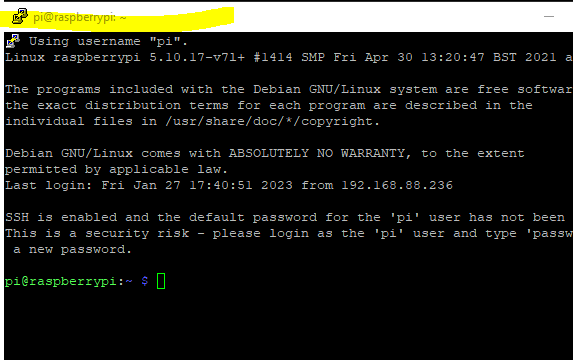
Task: Open the PuTTY icon system menu in title bar
Action: (20, 16)
